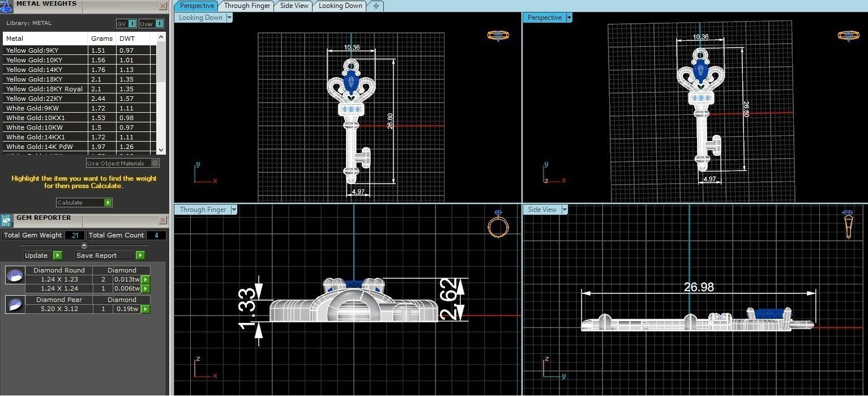Click ring icon in Perspective viewport
This screenshot has width=868, height=396.
[848, 36]
